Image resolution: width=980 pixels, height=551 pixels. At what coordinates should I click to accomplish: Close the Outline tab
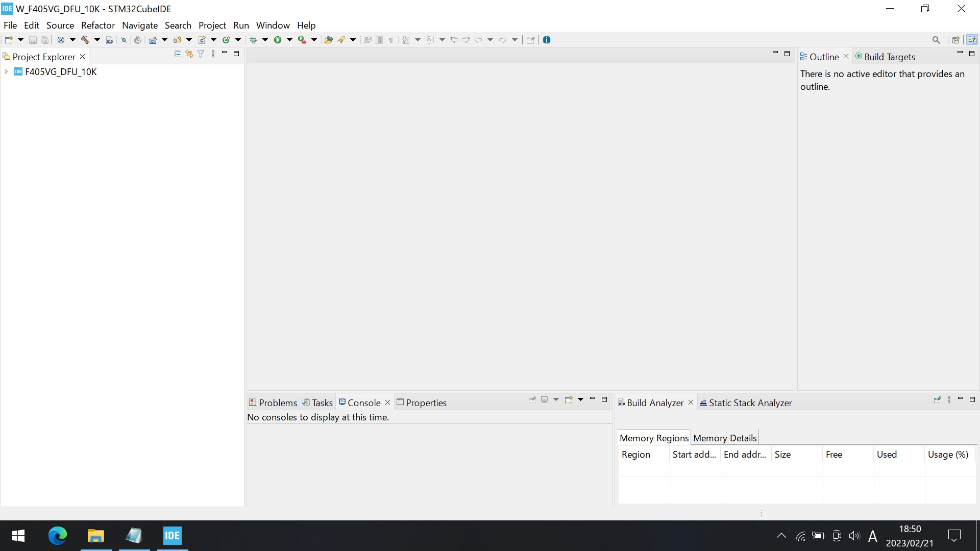tap(846, 57)
